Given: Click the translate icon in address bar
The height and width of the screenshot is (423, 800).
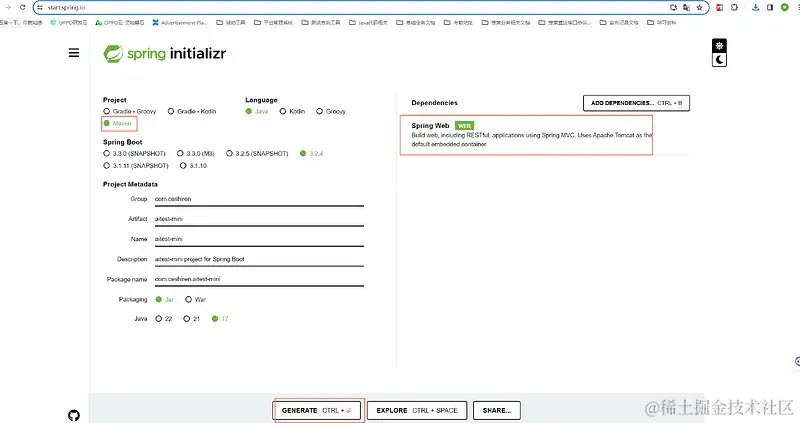Looking at the screenshot, I should [686, 8].
